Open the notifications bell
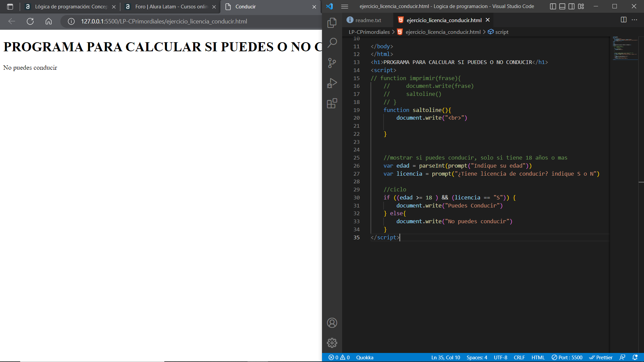644x362 pixels. (x=635, y=358)
